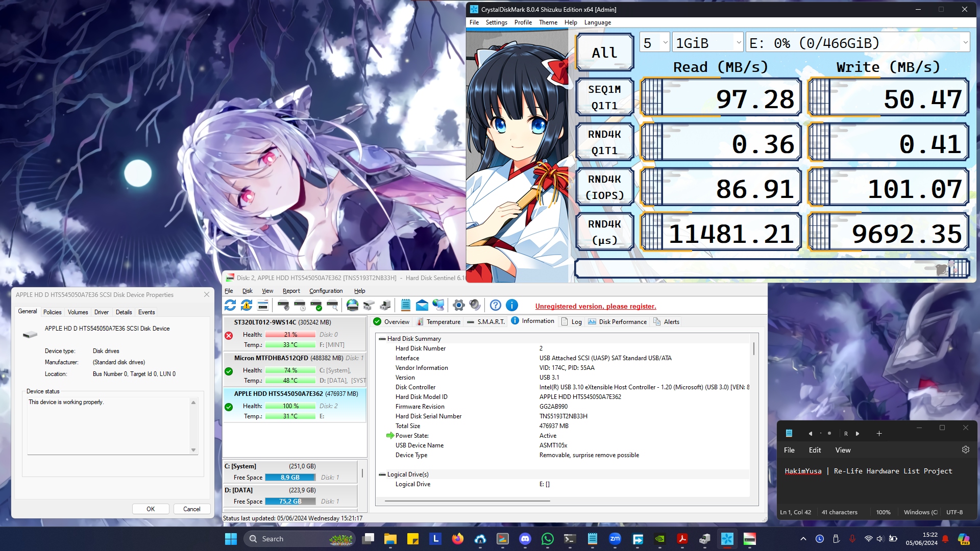Open the Theme menu in CrystalDiskMark

click(x=548, y=22)
